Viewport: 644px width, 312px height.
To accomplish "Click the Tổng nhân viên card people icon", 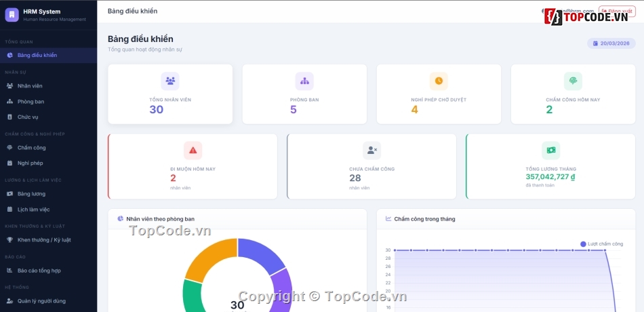I will pos(170,81).
